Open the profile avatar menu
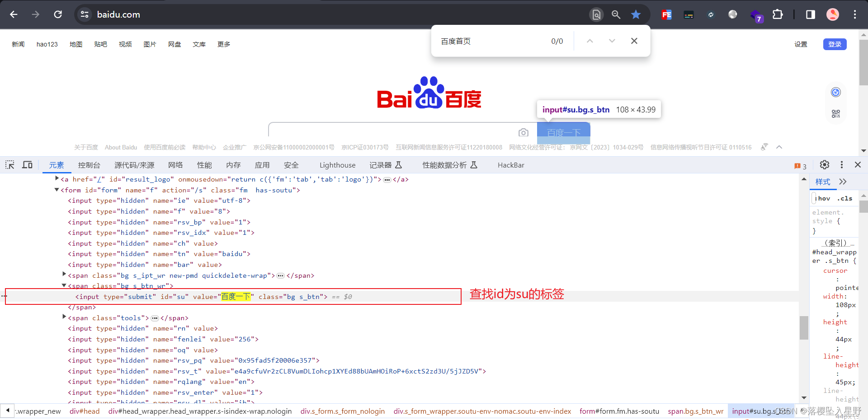Screen dimensions: 868x420 coord(833,14)
